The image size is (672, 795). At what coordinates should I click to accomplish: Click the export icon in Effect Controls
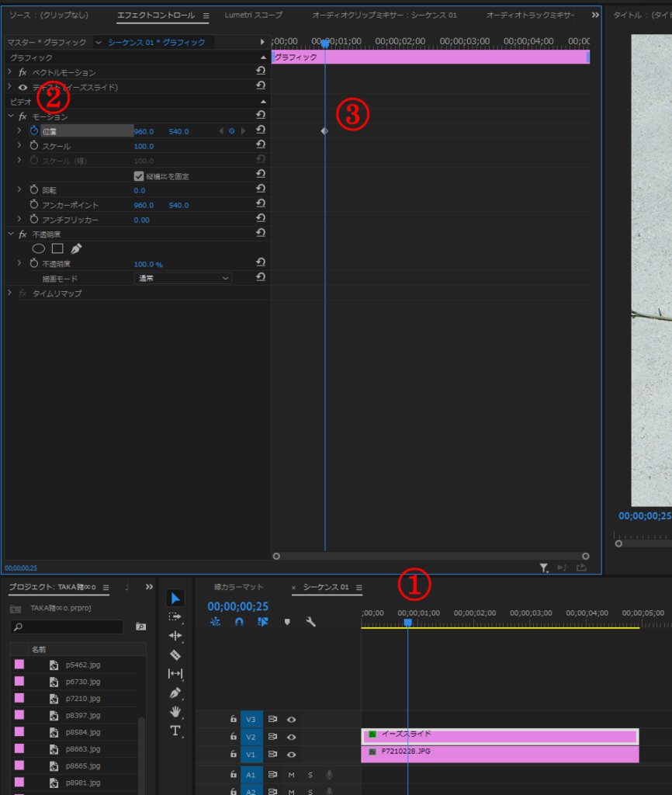581,568
